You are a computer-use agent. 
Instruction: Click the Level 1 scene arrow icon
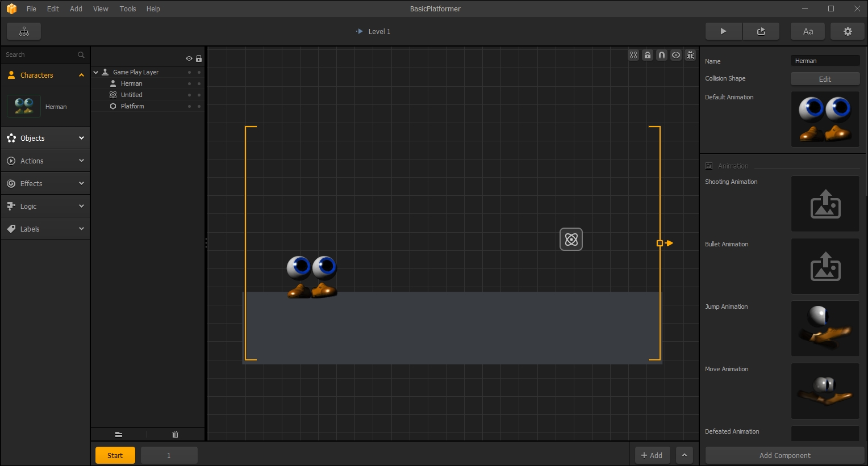[x=359, y=31]
